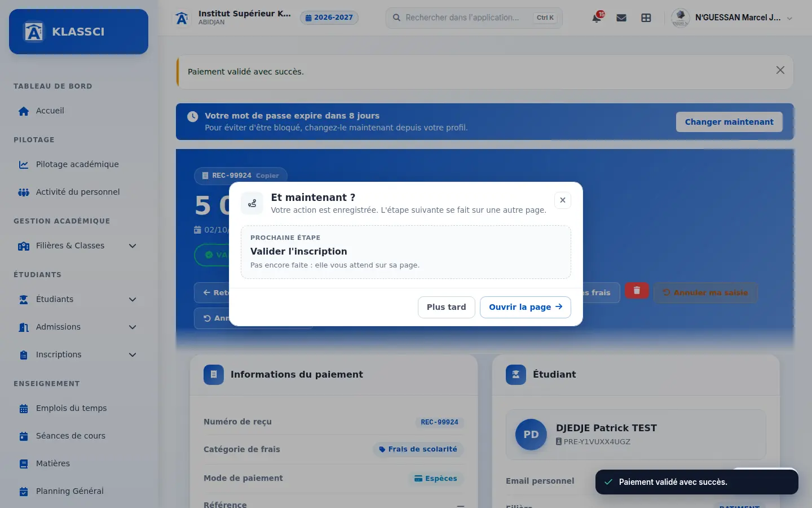Open the apps grid icon
The image size is (812, 508).
coord(646,17)
